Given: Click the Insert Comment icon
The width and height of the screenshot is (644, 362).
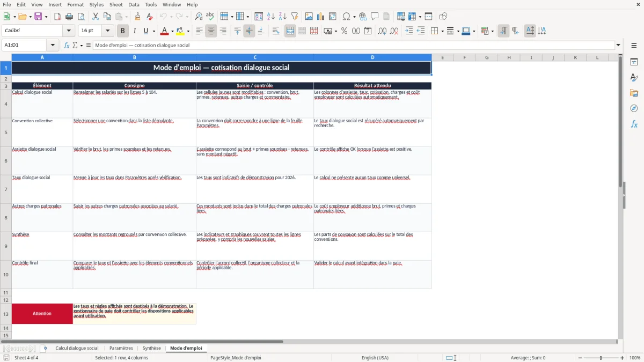Looking at the screenshot, I should click(375, 17).
